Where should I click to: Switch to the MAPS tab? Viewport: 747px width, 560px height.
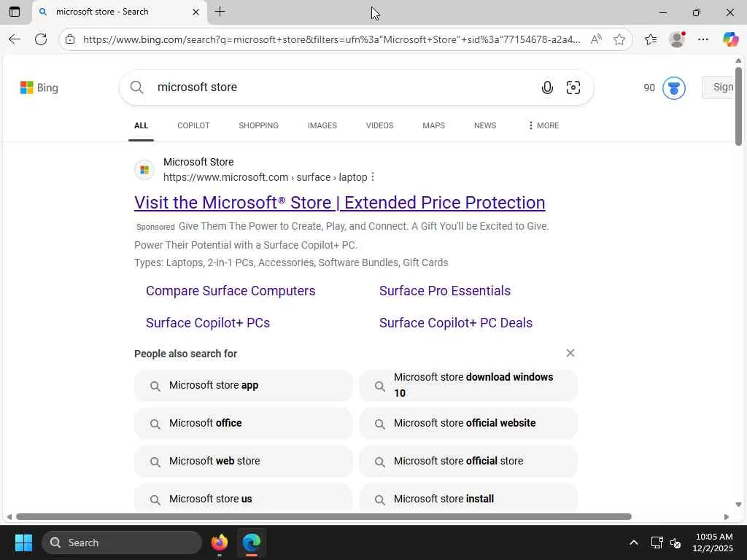click(433, 125)
